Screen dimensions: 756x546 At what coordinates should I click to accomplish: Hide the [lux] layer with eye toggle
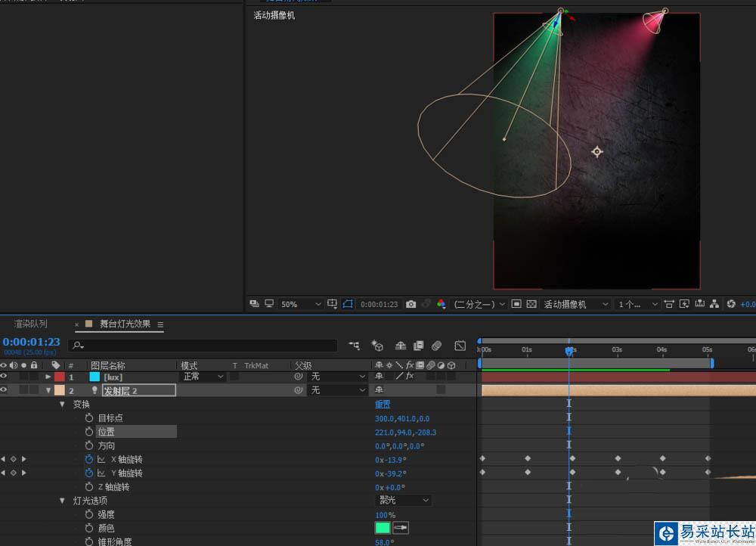pos(4,377)
